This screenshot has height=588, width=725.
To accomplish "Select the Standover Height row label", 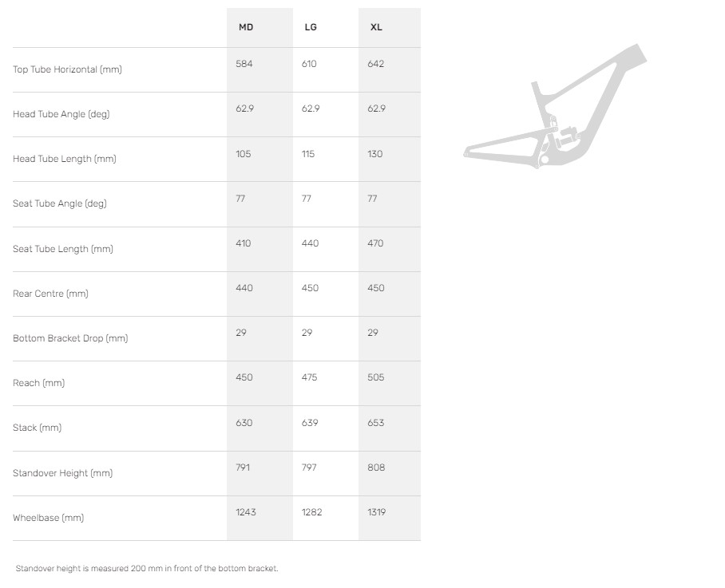I will pos(62,473).
